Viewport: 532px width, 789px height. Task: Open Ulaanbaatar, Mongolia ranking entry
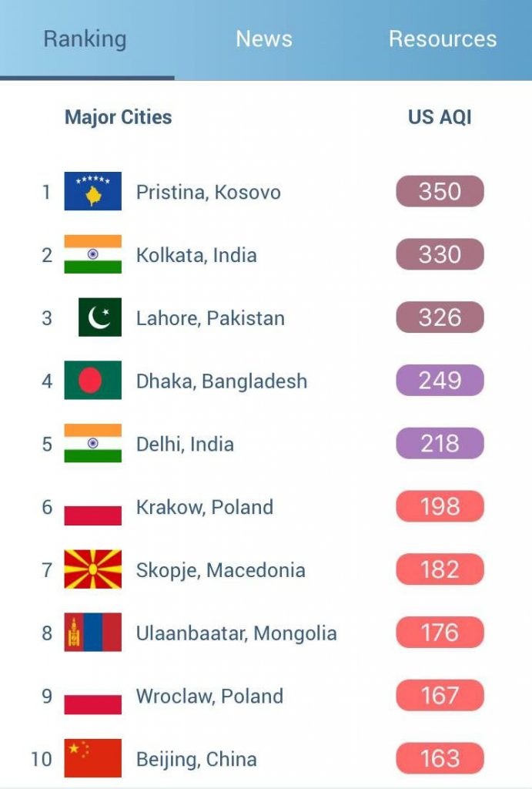237,633
